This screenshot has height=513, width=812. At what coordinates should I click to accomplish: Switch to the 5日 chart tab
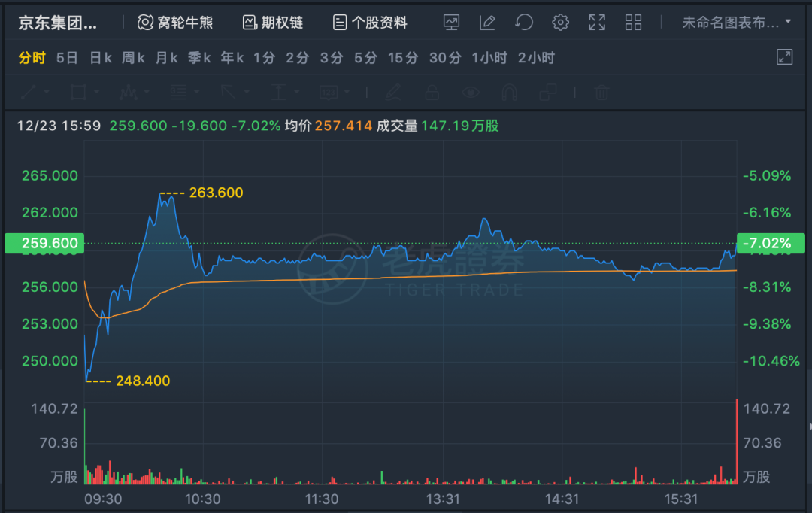[66, 57]
